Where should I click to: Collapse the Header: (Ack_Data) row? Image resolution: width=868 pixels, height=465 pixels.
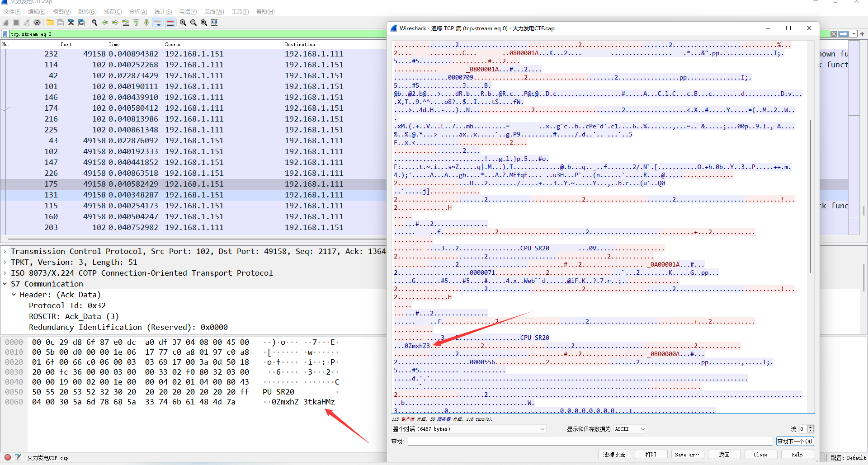pyautogui.click(x=14, y=295)
